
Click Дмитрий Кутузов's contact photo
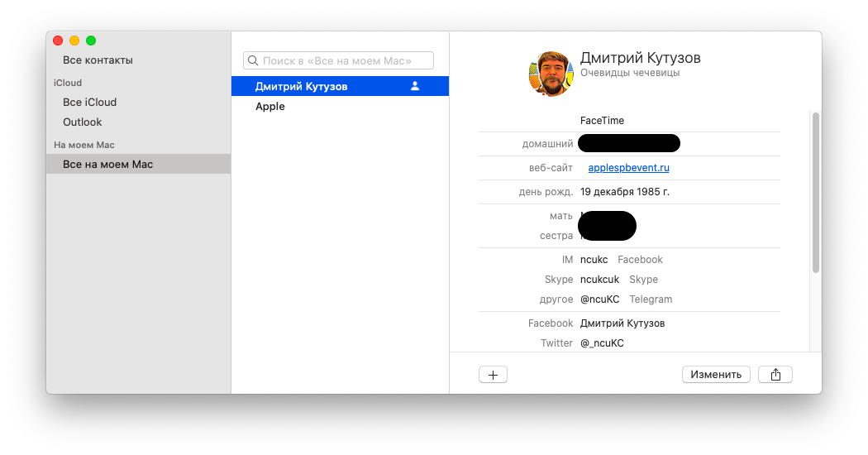click(x=551, y=74)
